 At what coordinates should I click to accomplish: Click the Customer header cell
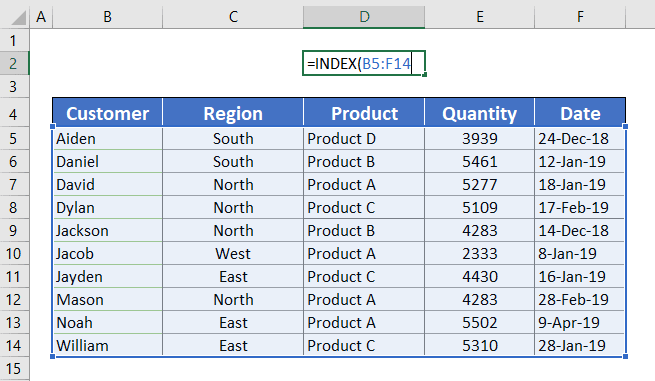pos(107,113)
